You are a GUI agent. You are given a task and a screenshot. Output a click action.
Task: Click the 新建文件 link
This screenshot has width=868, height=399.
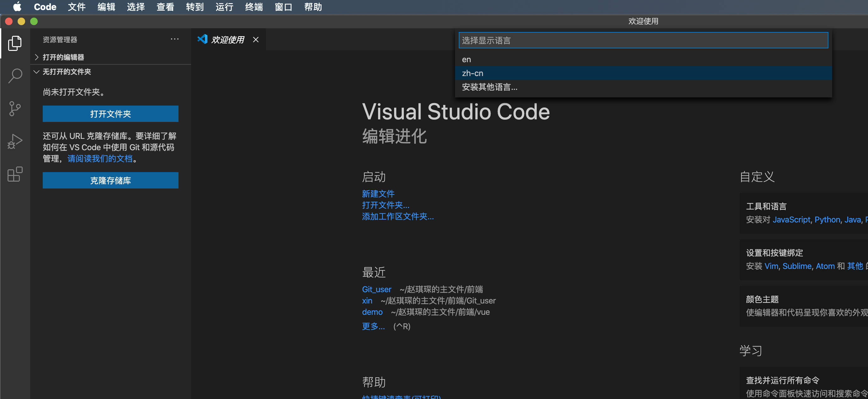pos(378,194)
